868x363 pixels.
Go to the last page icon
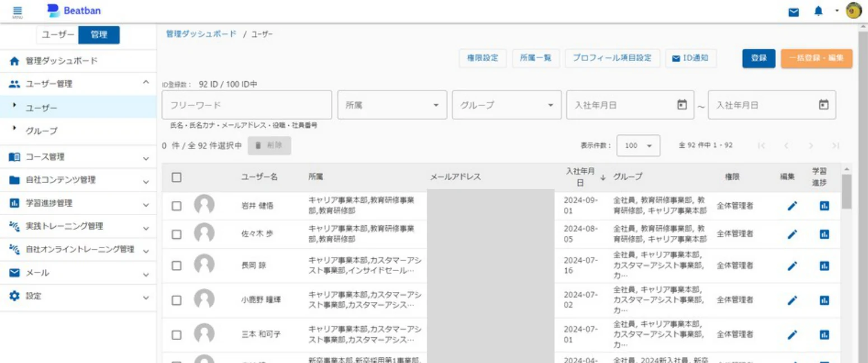836,146
